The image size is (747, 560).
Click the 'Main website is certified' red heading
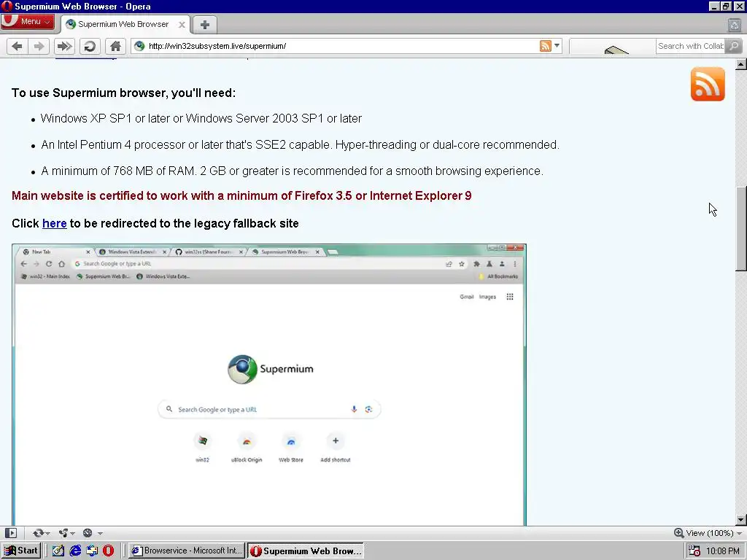pyautogui.click(x=241, y=195)
